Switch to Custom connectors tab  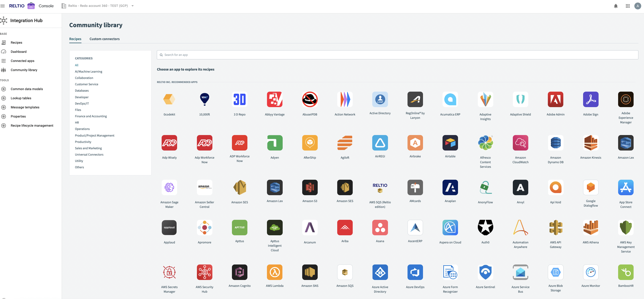(104, 39)
